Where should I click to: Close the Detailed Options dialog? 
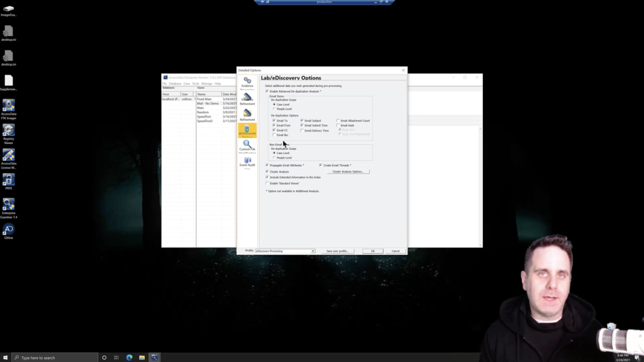[x=403, y=71]
